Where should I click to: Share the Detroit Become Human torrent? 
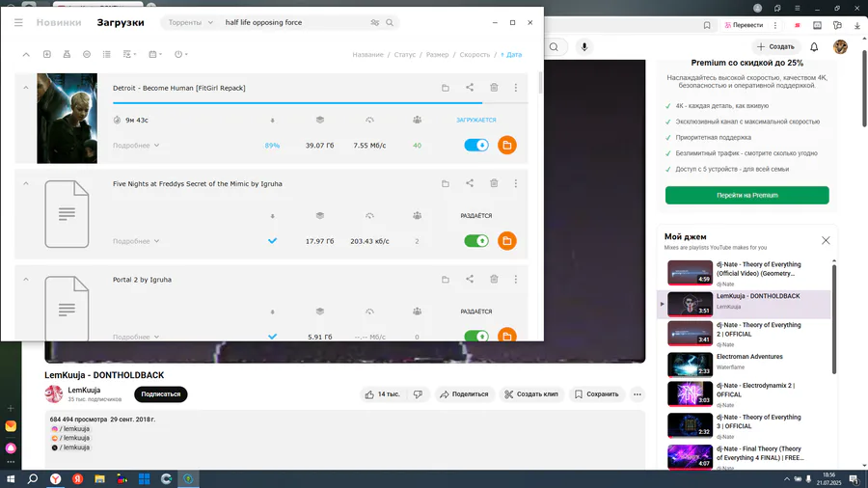(470, 87)
